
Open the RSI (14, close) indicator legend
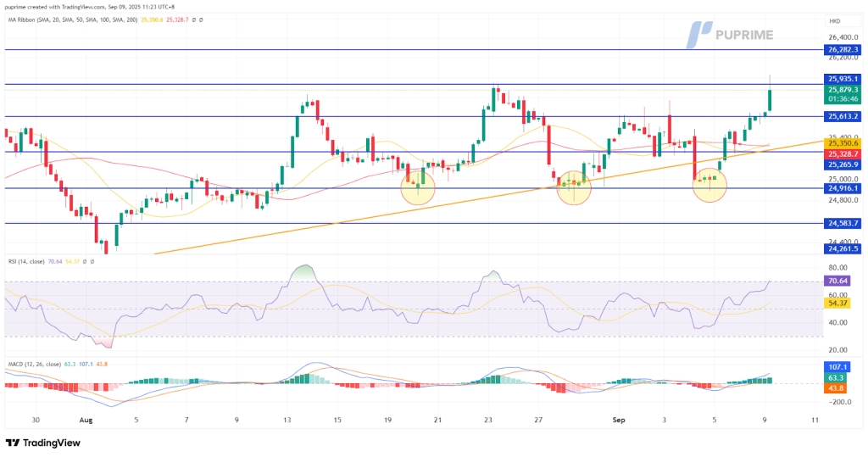pos(25,262)
